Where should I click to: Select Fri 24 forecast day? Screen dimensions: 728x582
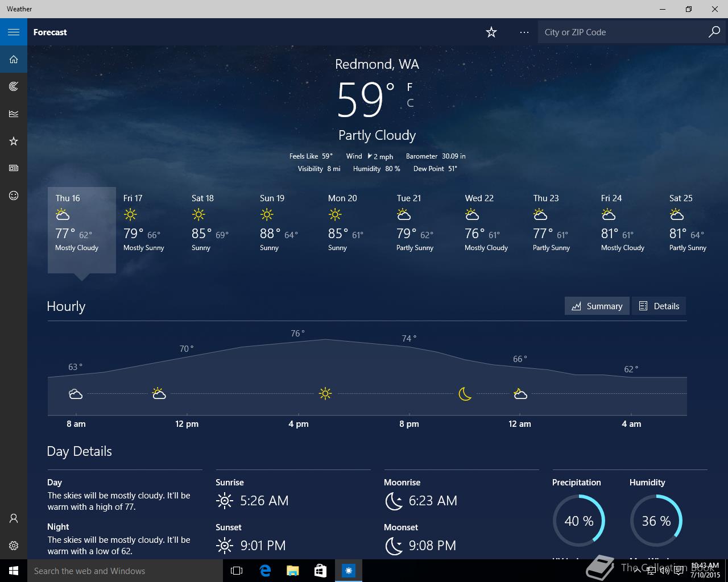coord(628,230)
